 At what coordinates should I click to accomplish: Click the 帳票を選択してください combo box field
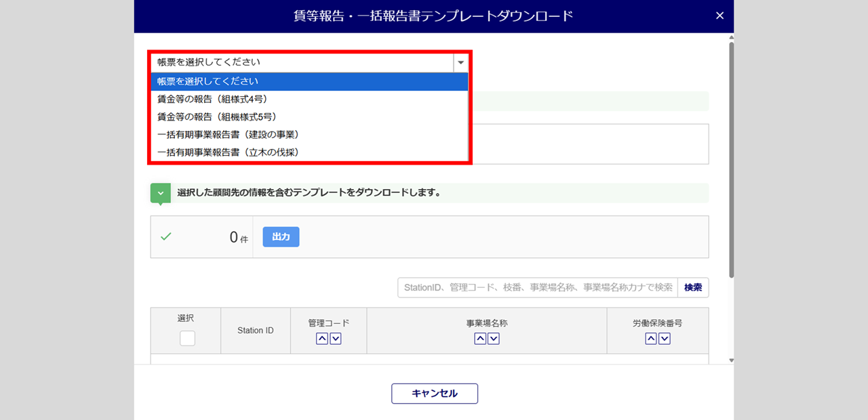point(302,62)
